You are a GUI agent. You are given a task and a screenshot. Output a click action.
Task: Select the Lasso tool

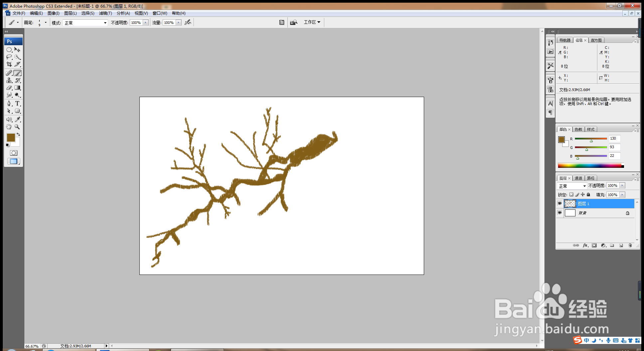coord(9,57)
